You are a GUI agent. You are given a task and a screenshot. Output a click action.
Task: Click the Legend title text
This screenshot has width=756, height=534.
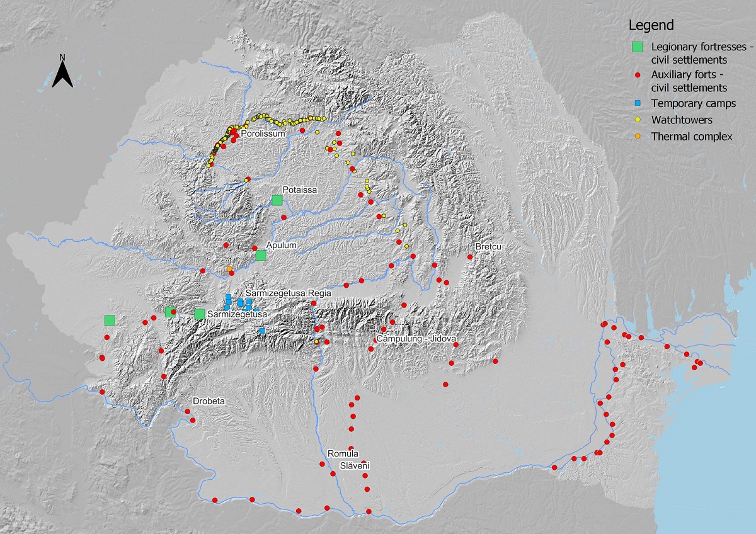pos(651,25)
